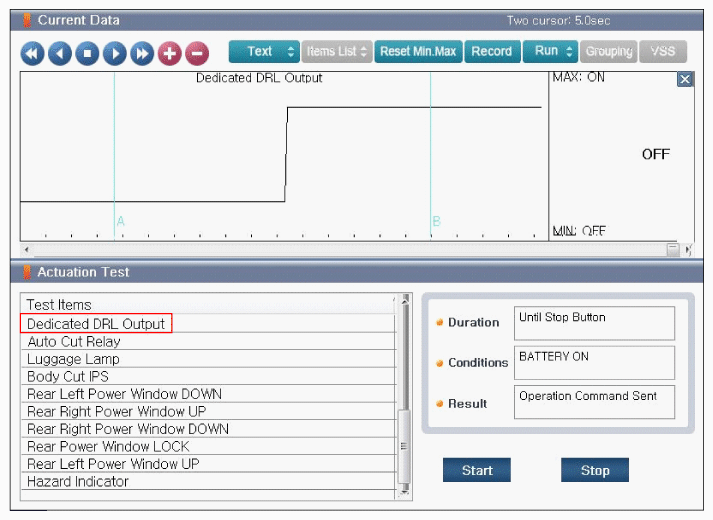Click the red minus zoom icon
This screenshot has height=520, width=713.
coord(197,53)
